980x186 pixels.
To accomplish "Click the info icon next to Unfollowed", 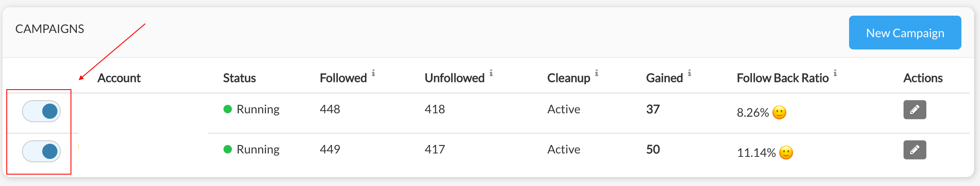I will coord(491,73).
